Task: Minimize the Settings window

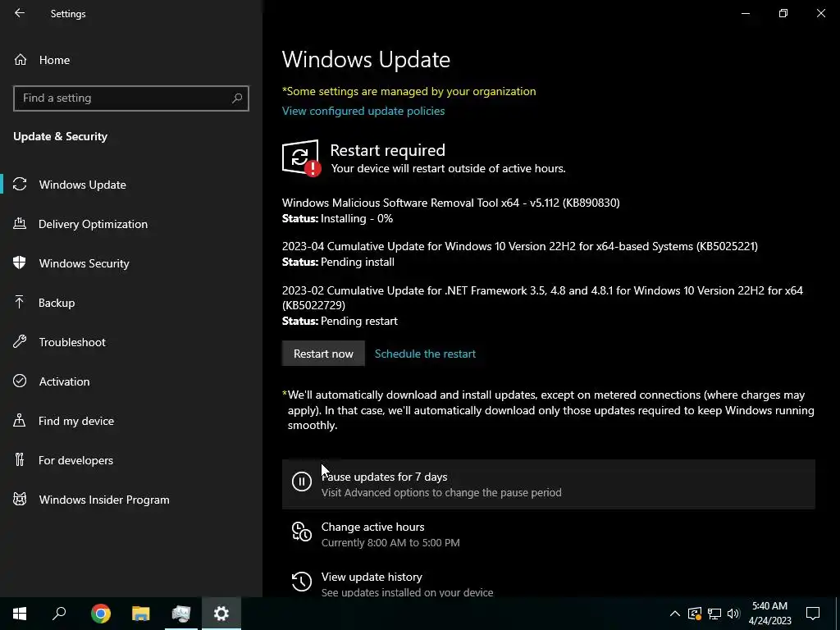Action: pos(745,13)
